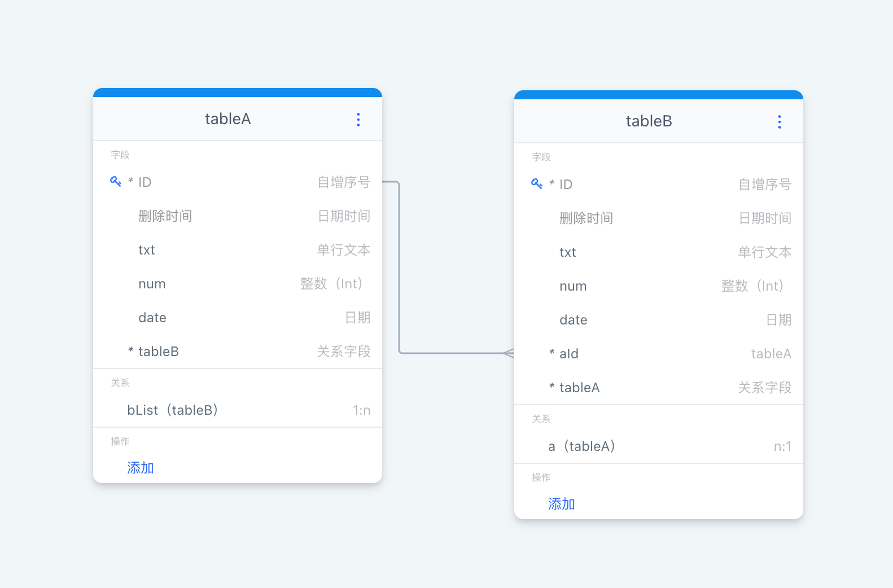Click the 单行文本 type in tableB
This screenshot has width=893, height=588.
click(765, 252)
